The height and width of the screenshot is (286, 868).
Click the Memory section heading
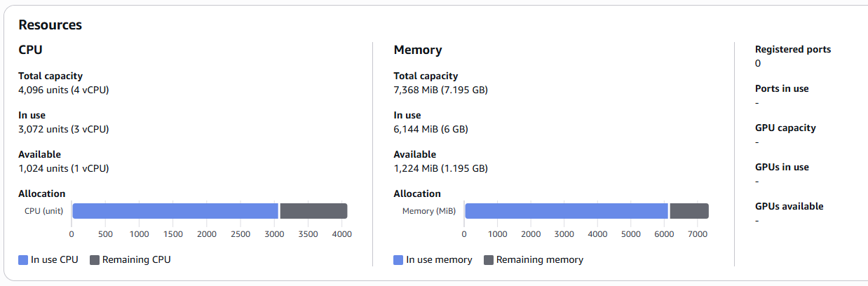point(417,50)
